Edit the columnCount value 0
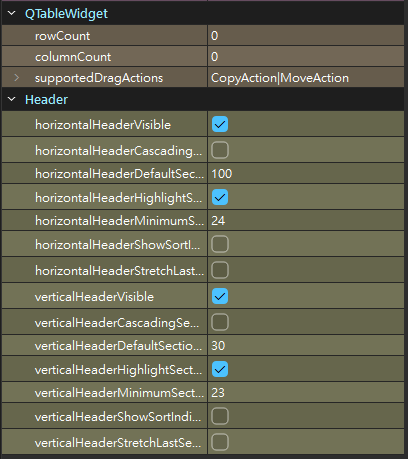 pyautogui.click(x=306, y=57)
